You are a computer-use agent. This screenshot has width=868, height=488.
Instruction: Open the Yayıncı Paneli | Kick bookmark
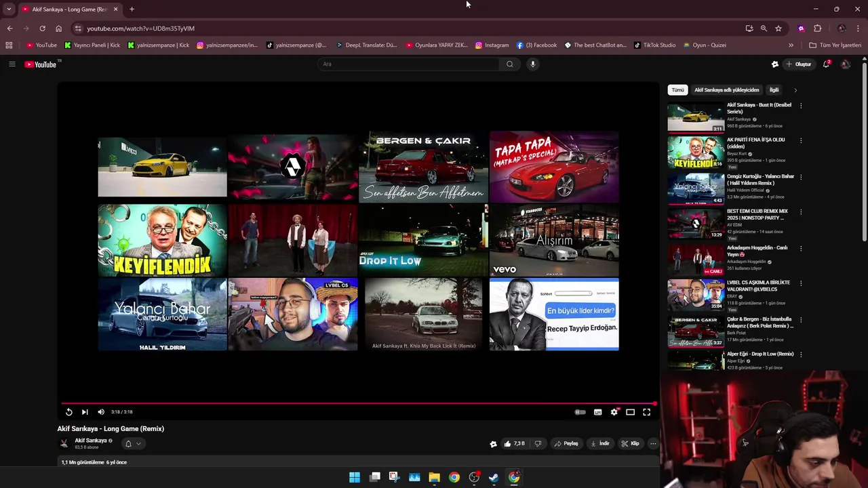point(92,45)
